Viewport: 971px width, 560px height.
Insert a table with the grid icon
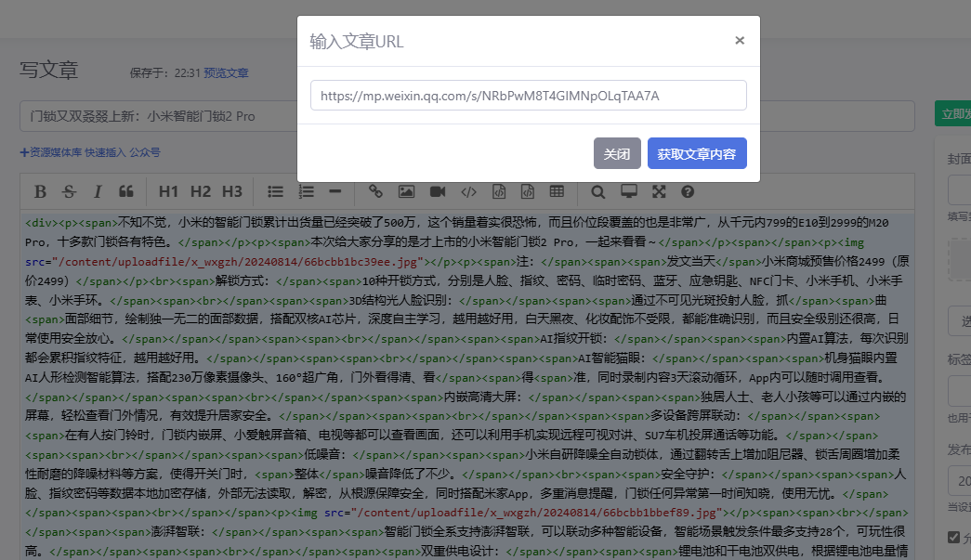[557, 192]
